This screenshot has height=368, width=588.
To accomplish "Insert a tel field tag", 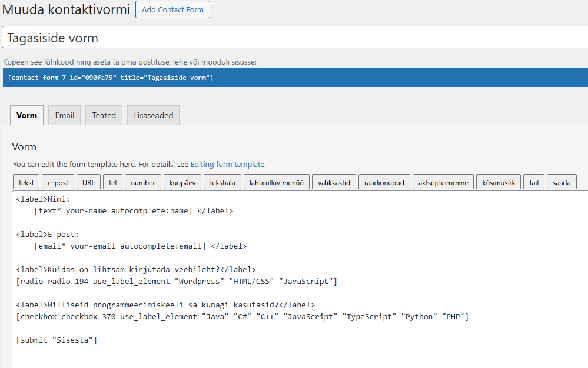I will pyautogui.click(x=112, y=183).
